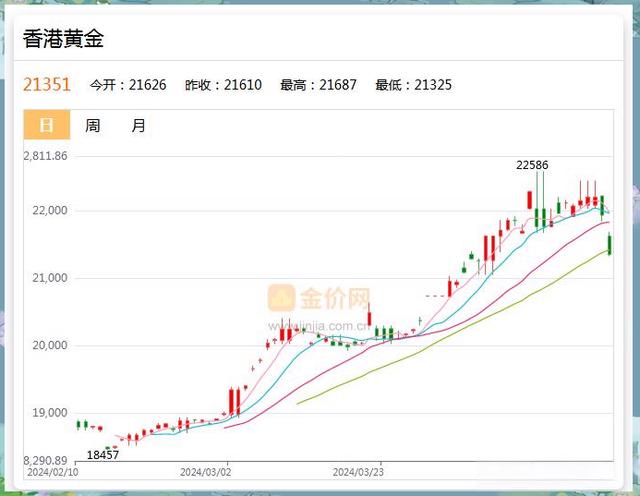Switch to the 月 monthly chart tab
The height and width of the screenshot is (496, 640).
[x=138, y=125]
